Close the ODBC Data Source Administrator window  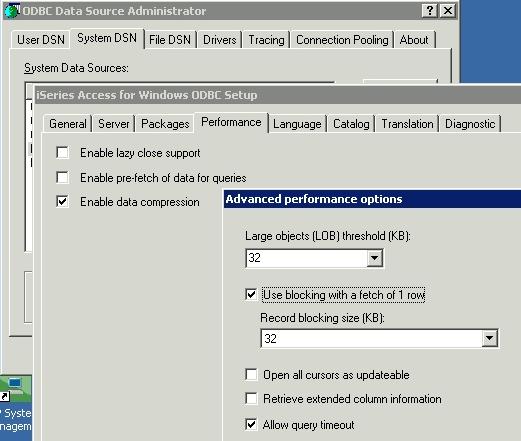[x=448, y=11]
